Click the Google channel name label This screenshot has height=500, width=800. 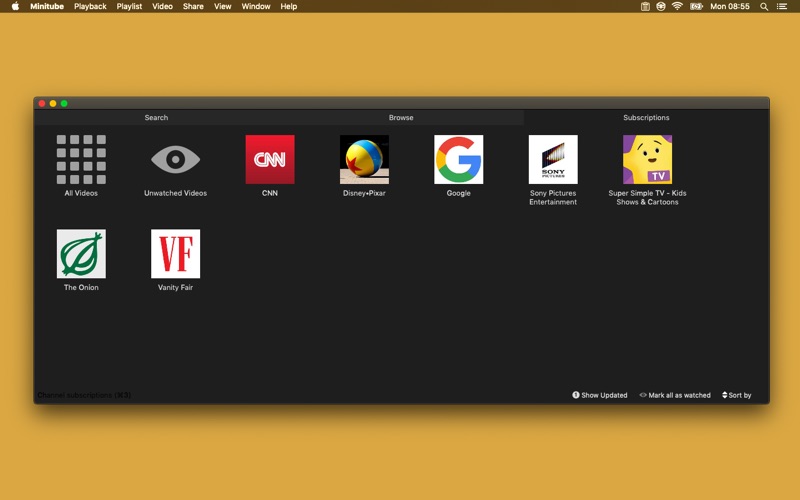459,193
